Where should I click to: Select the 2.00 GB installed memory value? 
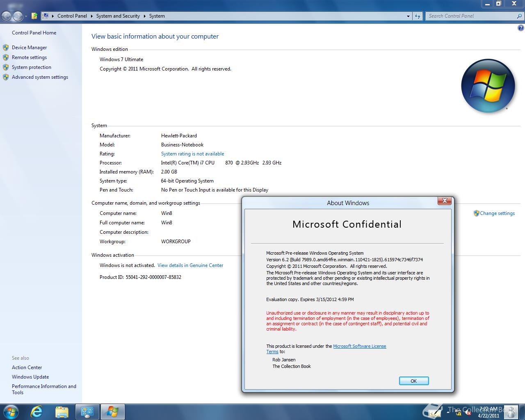tap(169, 172)
